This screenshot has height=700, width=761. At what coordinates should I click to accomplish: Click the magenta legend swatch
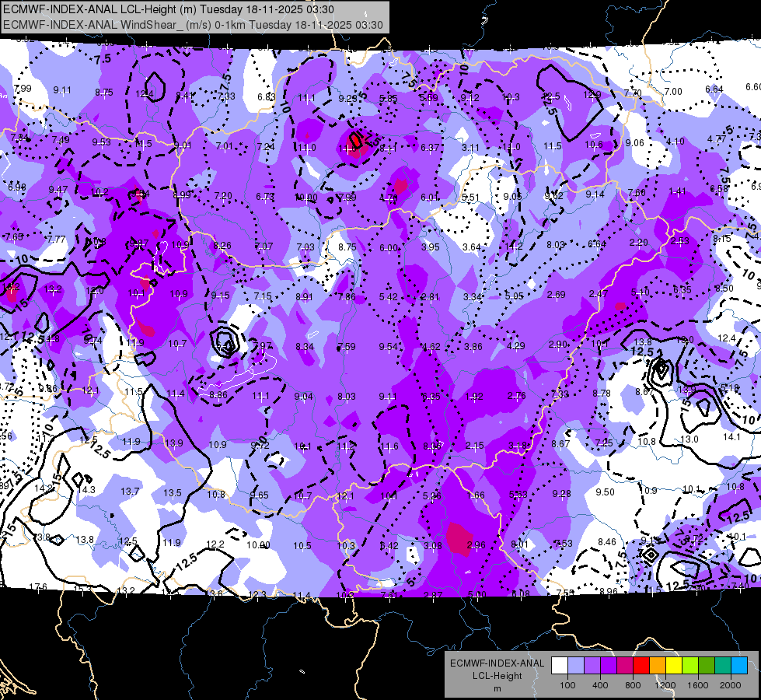(x=625, y=665)
